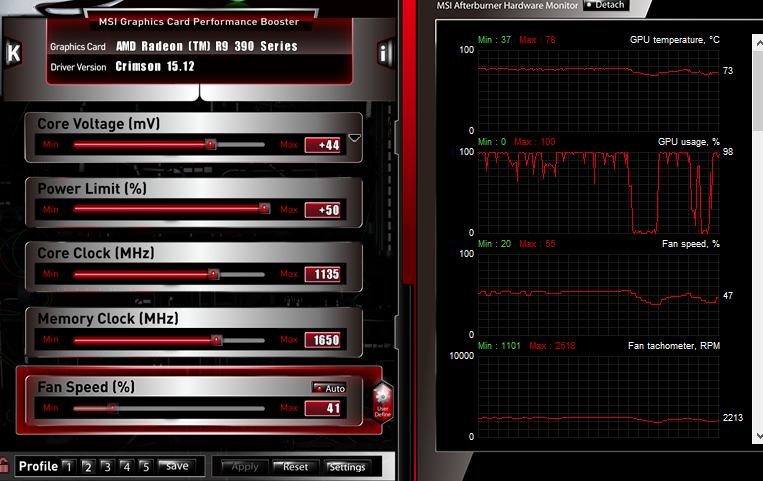Click the hardware monitor scrollbar thumb
763x481 pixels.
click(x=758, y=91)
